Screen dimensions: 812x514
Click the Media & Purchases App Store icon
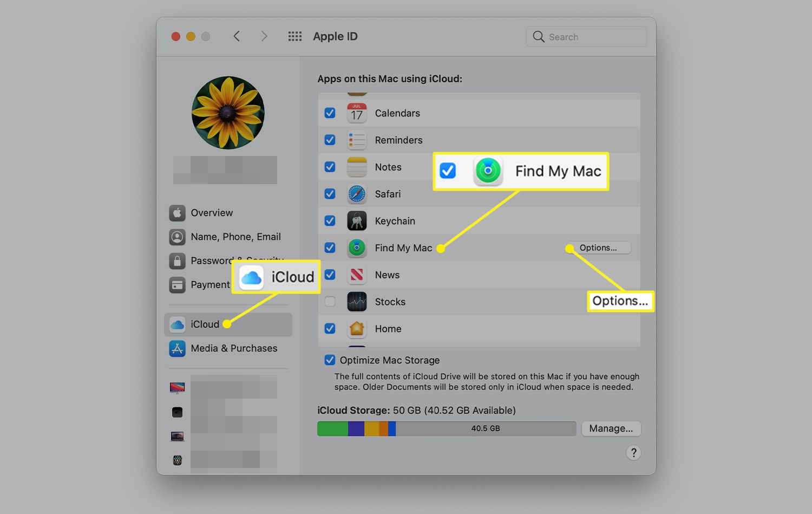click(177, 348)
